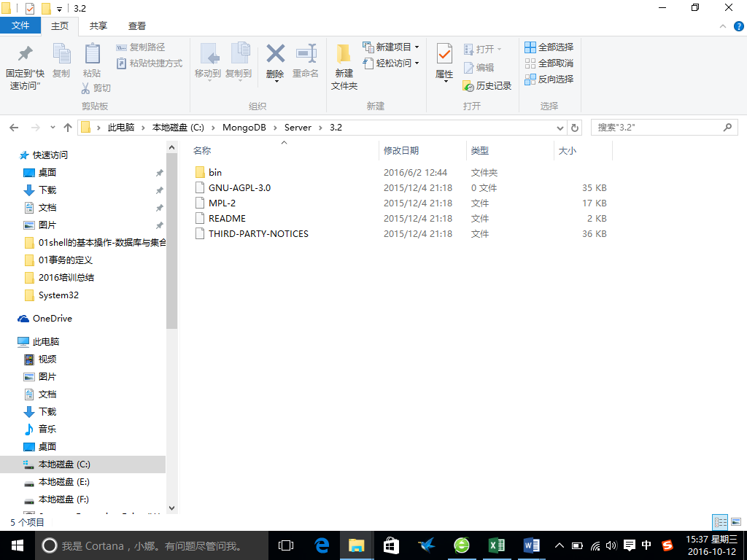
Task: Create a New folder (新建文件夹)
Action: click(344, 66)
